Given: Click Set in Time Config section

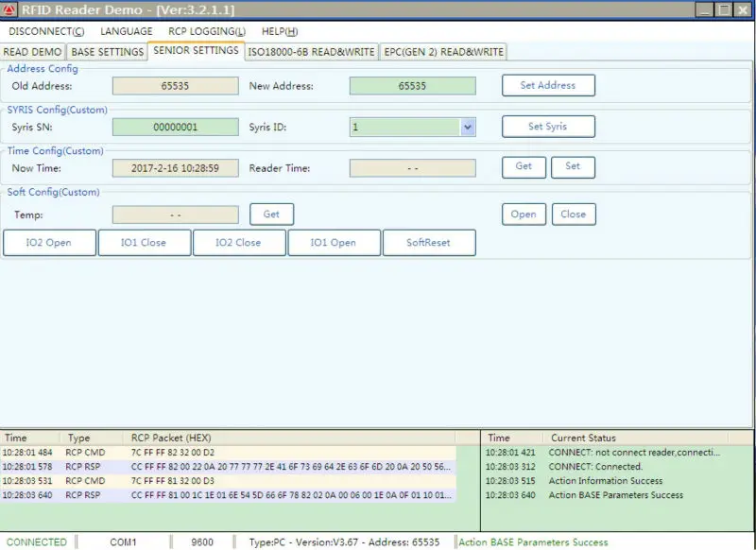Looking at the screenshot, I should click(573, 166).
